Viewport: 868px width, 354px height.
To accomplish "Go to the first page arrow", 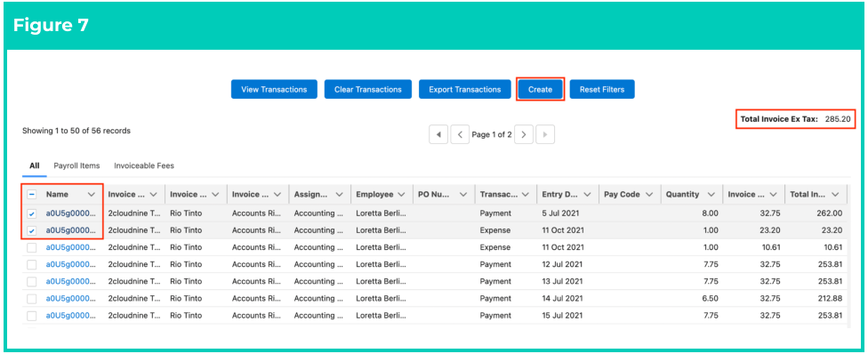I will pos(438,134).
